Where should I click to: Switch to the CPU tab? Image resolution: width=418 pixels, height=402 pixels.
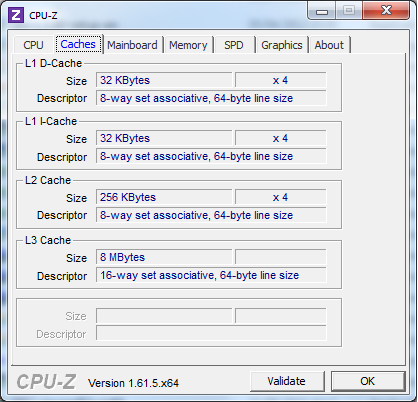pyautogui.click(x=33, y=45)
